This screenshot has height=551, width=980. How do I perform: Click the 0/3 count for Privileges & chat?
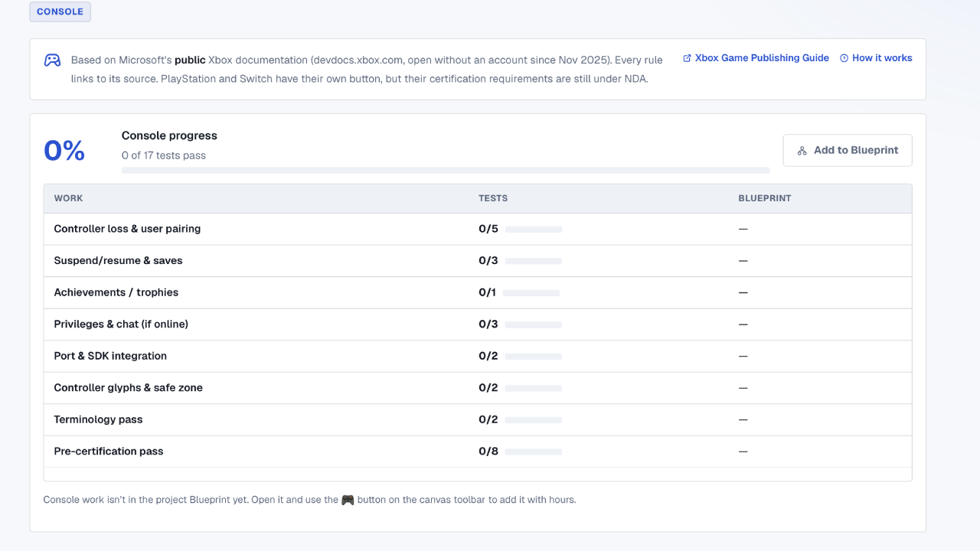click(488, 324)
